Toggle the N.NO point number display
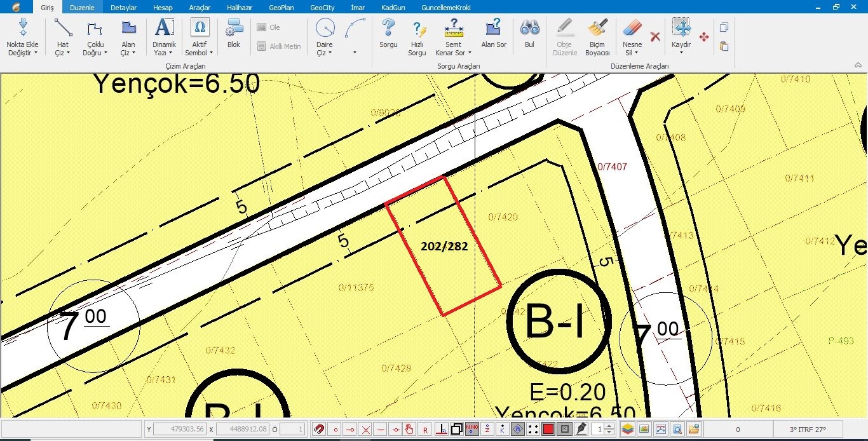 (472, 429)
